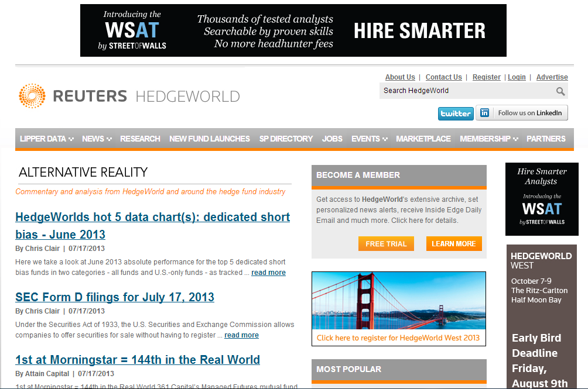The width and height of the screenshot is (588, 389).
Task: Open the Research menu item
Action: point(140,139)
